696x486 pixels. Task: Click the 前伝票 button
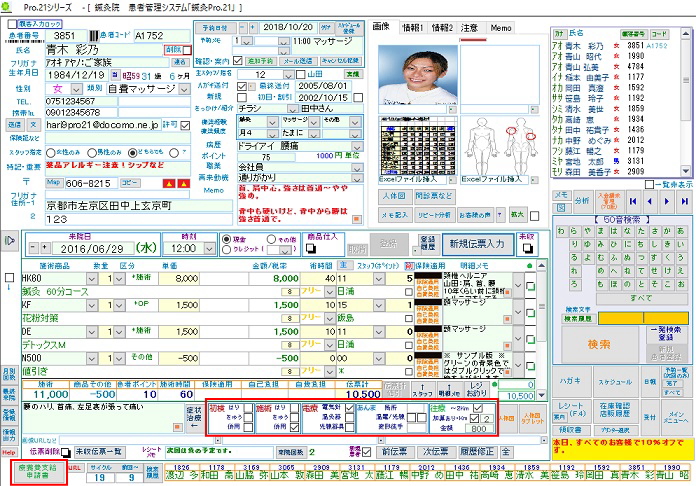click(395, 452)
